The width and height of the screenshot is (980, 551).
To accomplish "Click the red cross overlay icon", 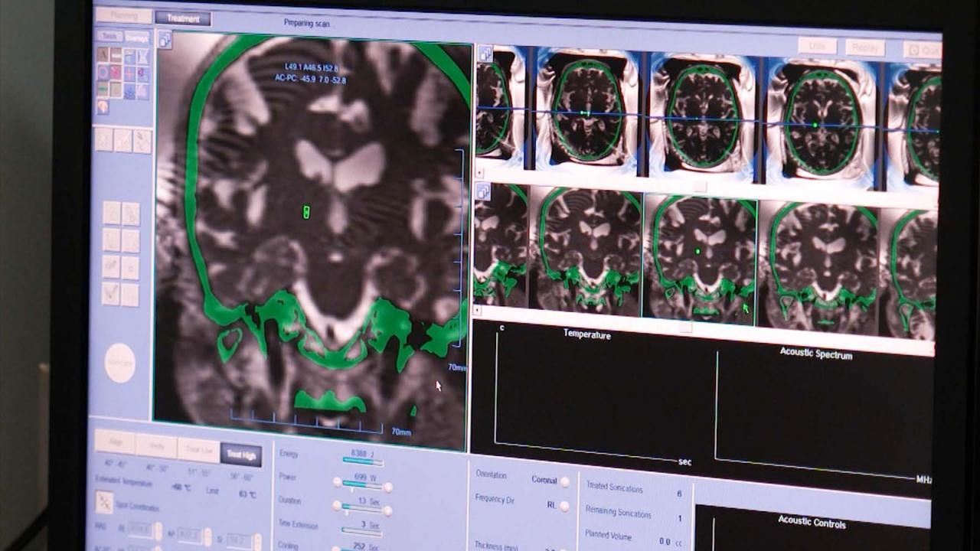I will point(129,73).
